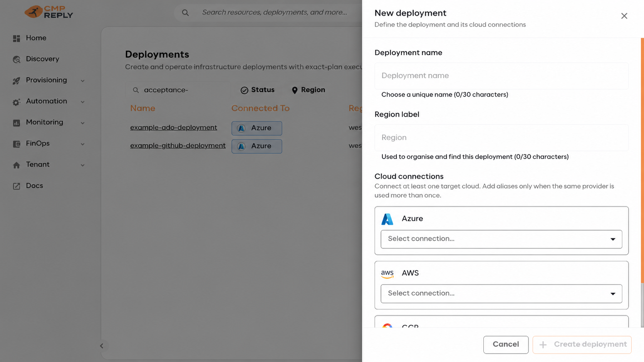Screen dimensions: 644x362
Task: Open the example-github-deployment link
Action: click(178, 146)
